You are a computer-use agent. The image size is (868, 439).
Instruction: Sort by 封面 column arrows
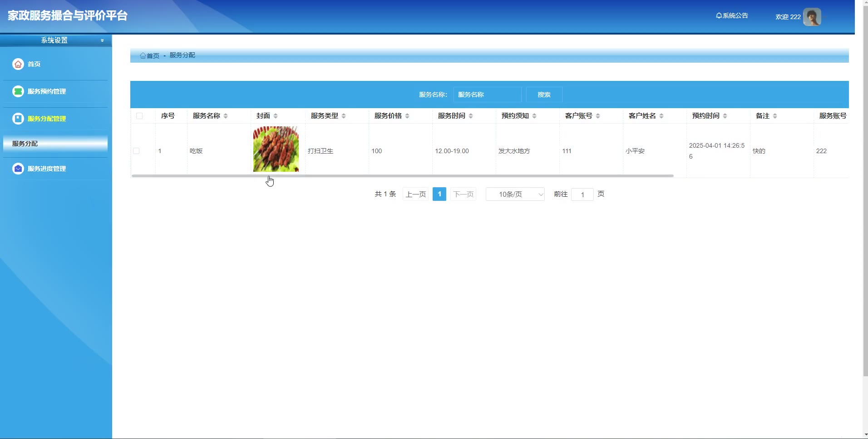(x=276, y=116)
